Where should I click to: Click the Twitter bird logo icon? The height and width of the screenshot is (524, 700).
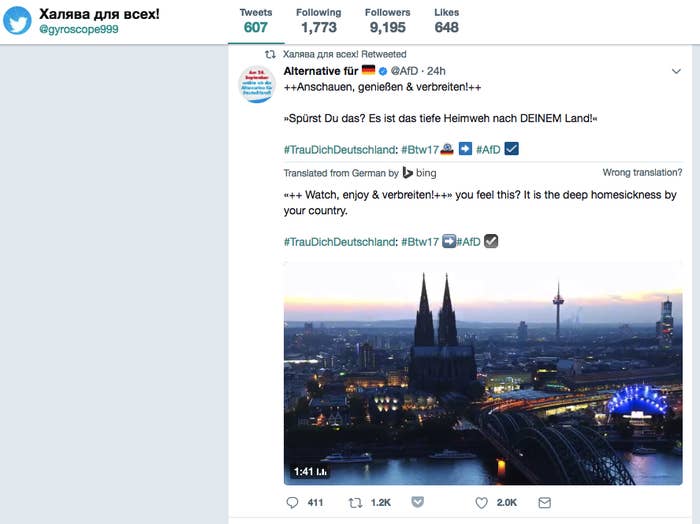[x=17, y=21]
